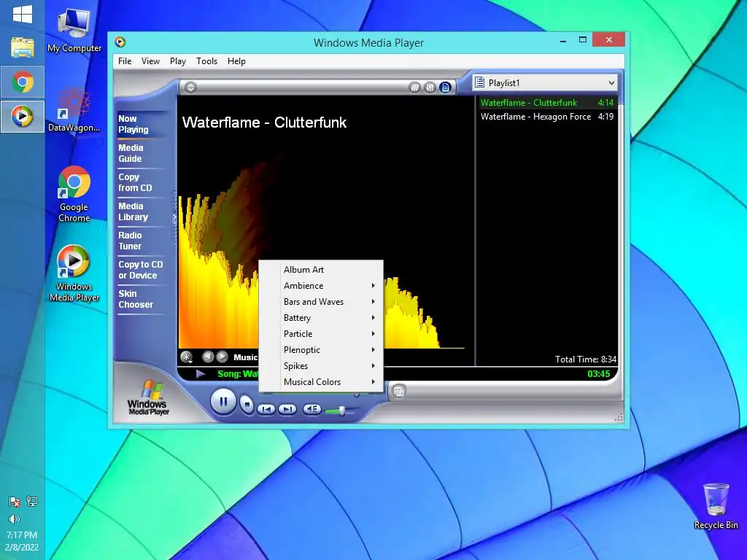Open the Recycle Bin
This screenshot has height=560, width=747.
(x=716, y=506)
